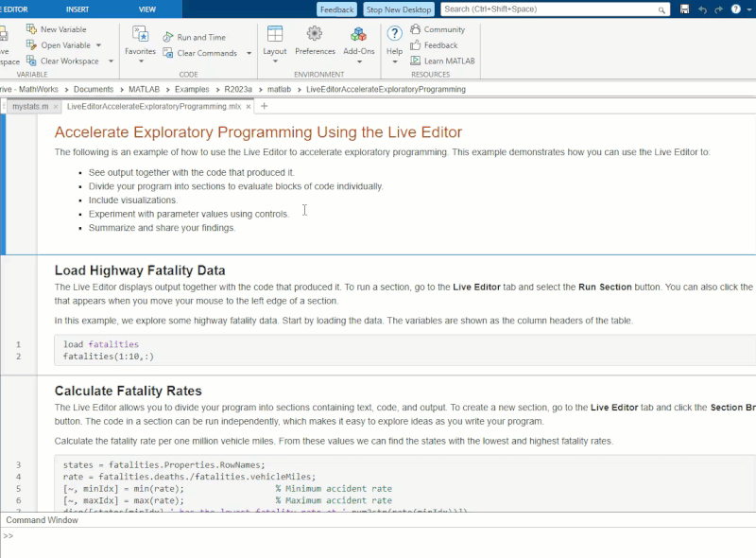Open the Preferences gear icon
The image size is (756, 558).
pos(315,34)
